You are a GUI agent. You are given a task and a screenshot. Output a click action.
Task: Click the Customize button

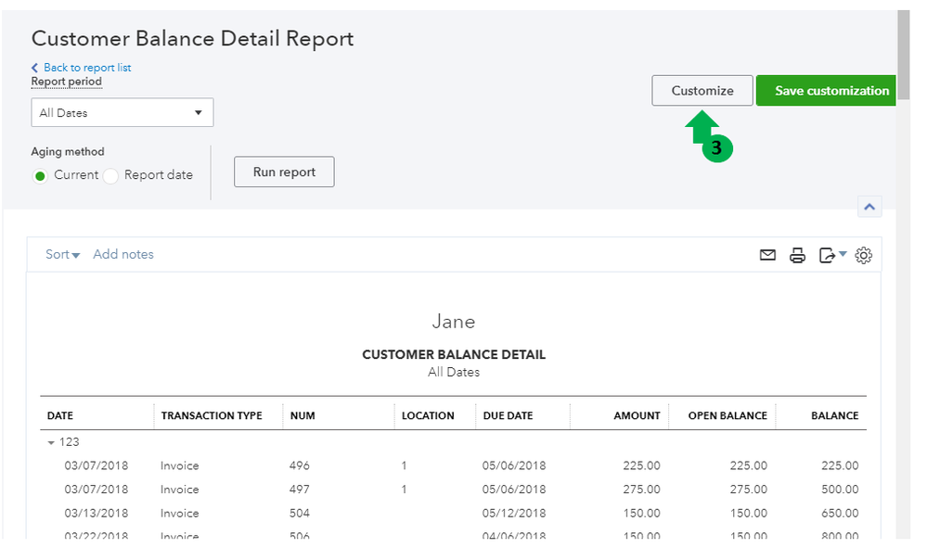click(x=702, y=91)
